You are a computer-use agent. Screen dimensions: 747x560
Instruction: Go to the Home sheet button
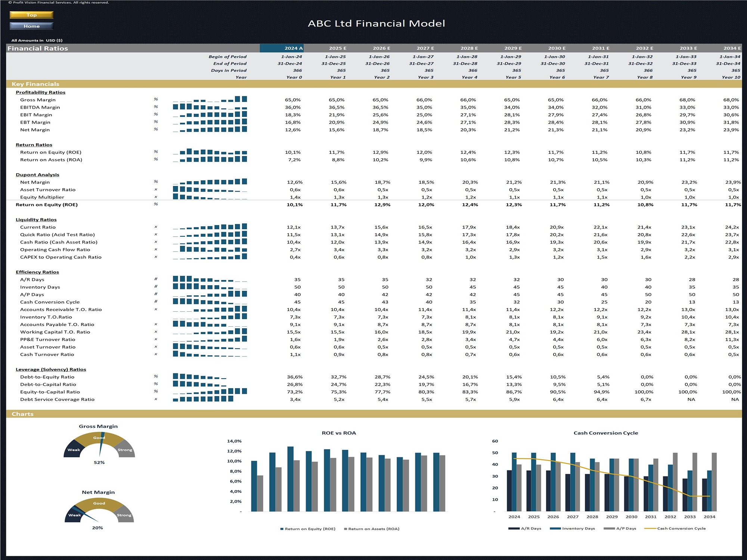click(31, 26)
